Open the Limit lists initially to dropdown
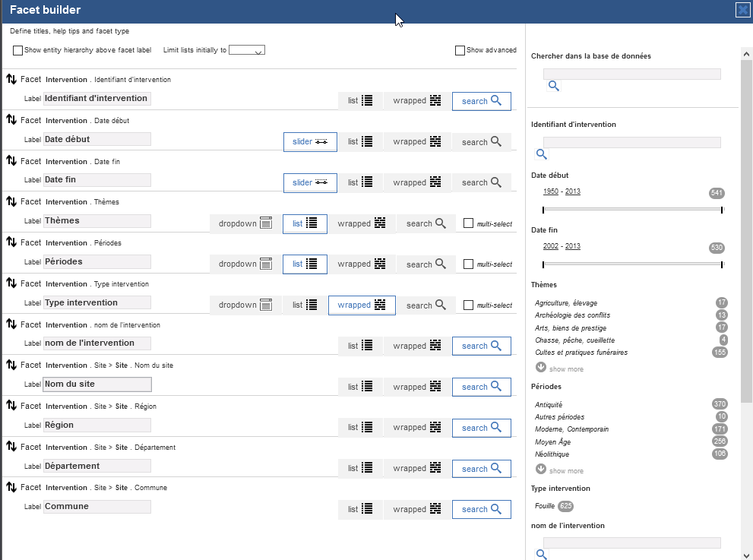Viewport: 753px width, 560px height. (247, 51)
